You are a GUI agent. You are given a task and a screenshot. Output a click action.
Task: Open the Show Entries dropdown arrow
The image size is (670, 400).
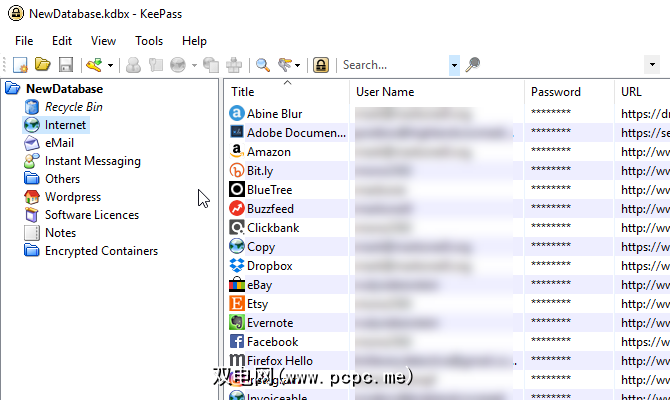(x=297, y=65)
